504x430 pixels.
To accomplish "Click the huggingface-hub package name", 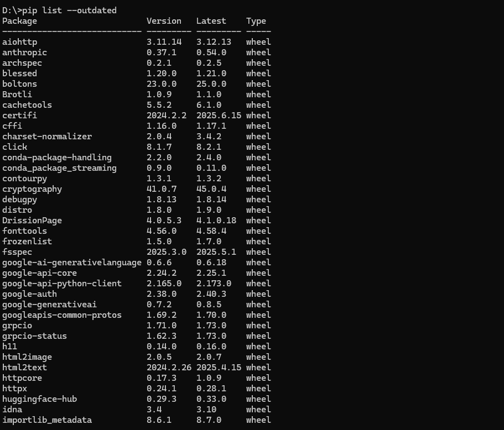I will pos(39,399).
